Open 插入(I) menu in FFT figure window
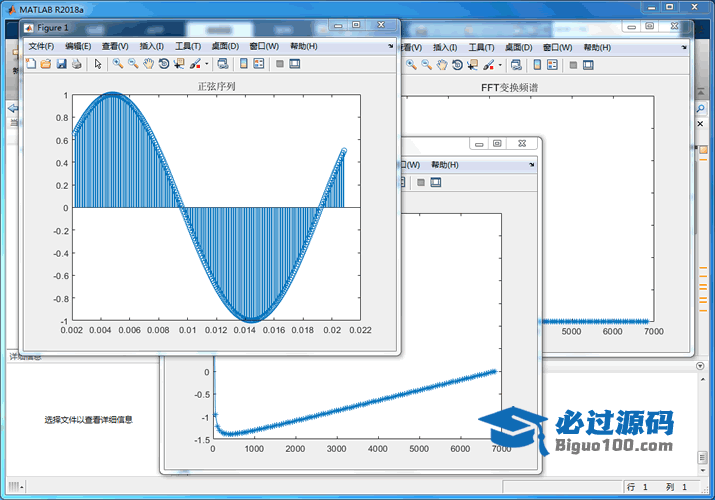The width and height of the screenshot is (715, 500). pyautogui.click(x=445, y=48)
